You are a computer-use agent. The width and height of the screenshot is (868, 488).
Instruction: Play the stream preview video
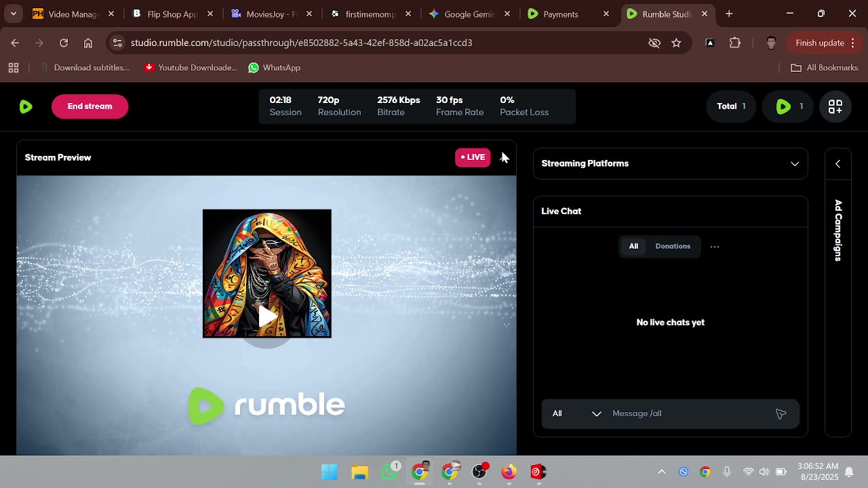coord(267,317)
